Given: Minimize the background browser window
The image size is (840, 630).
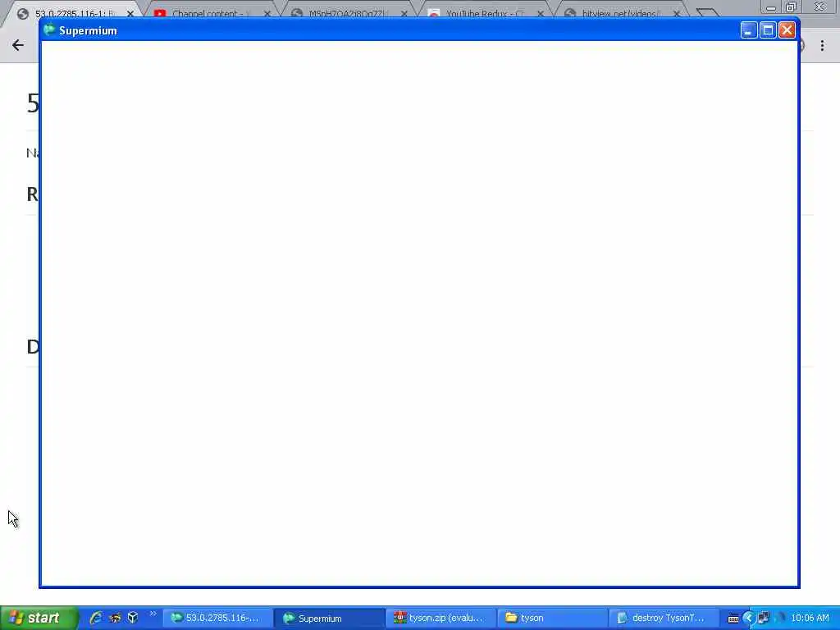Looking at the screenshot, I should (x=771, y=7).
